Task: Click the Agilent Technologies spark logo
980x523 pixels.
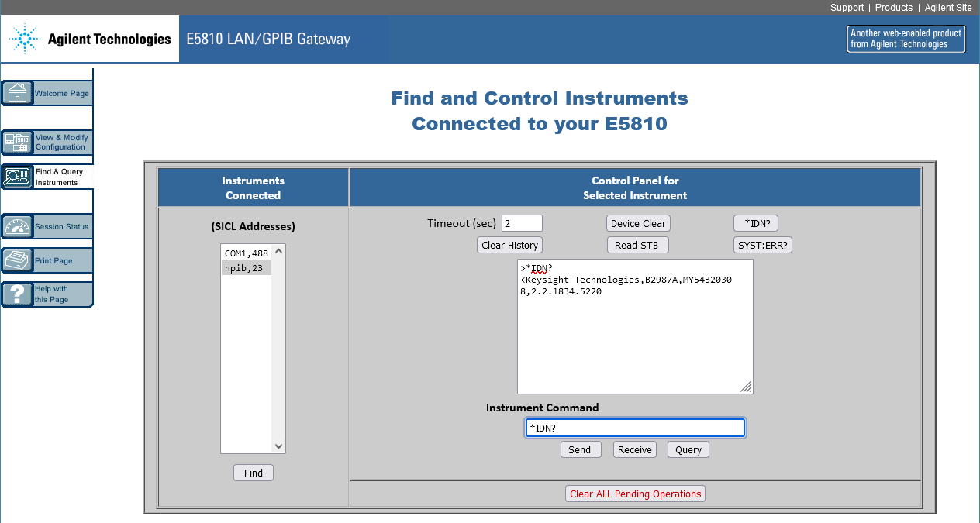Action: [26, 39]
